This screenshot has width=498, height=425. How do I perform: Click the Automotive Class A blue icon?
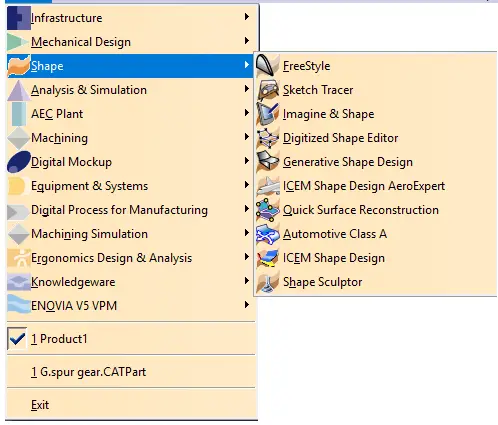point(267,234)
